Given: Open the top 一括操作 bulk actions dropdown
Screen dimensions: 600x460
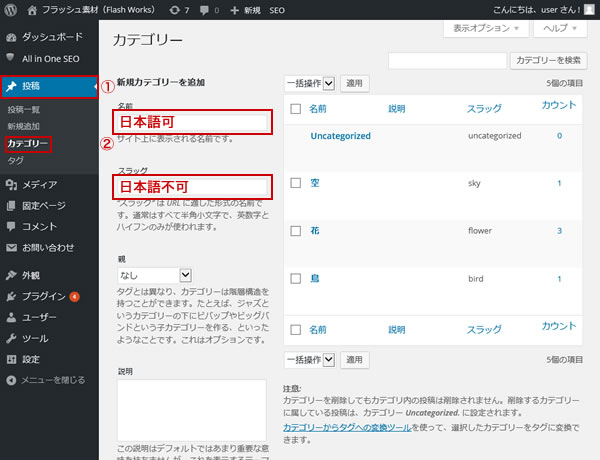Looking at the screenshot, I should [x=310, y=83].
